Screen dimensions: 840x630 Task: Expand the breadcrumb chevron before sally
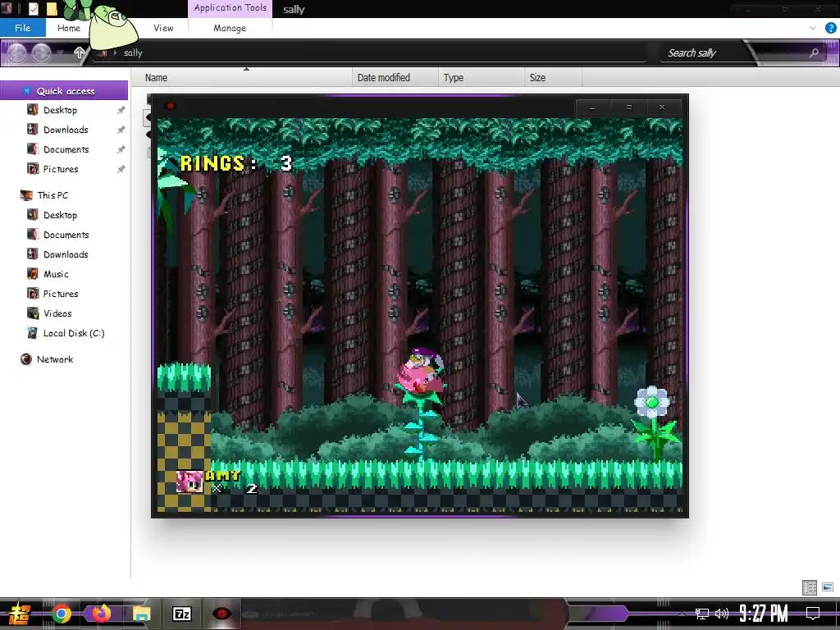coord(115,52)
